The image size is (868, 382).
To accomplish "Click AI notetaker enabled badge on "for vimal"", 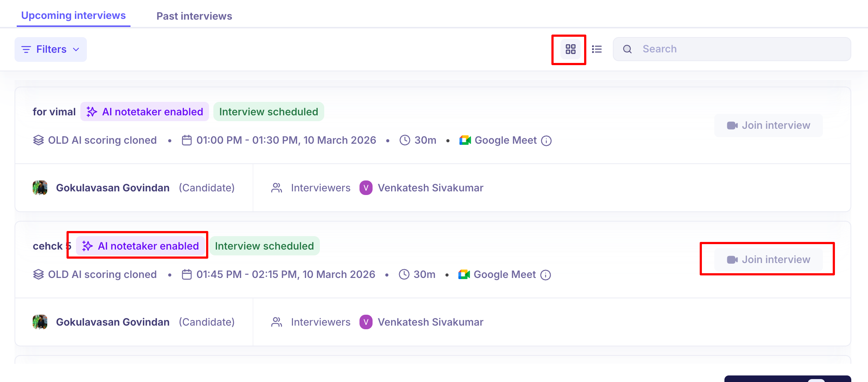I will pyautogui.click(x=145, y=112).
